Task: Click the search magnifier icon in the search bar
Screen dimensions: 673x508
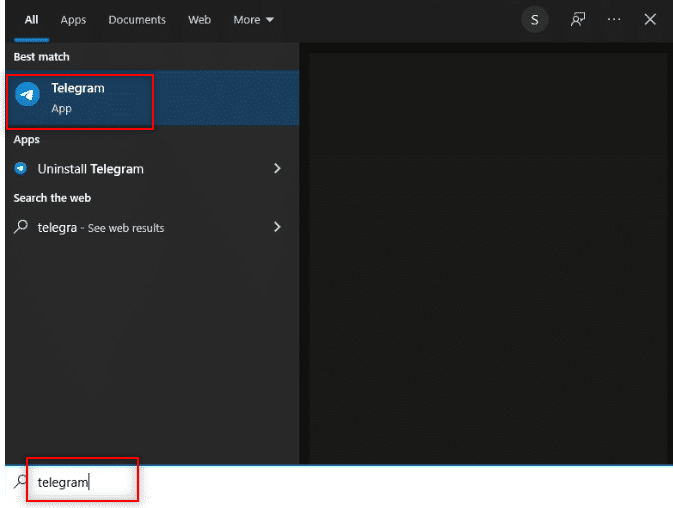Action: [20, 481]
